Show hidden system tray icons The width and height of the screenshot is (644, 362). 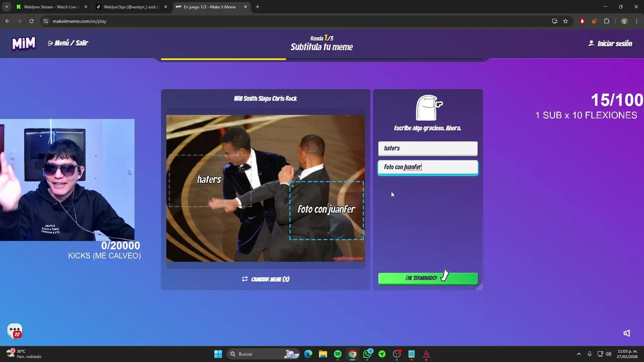click(579, 354)
